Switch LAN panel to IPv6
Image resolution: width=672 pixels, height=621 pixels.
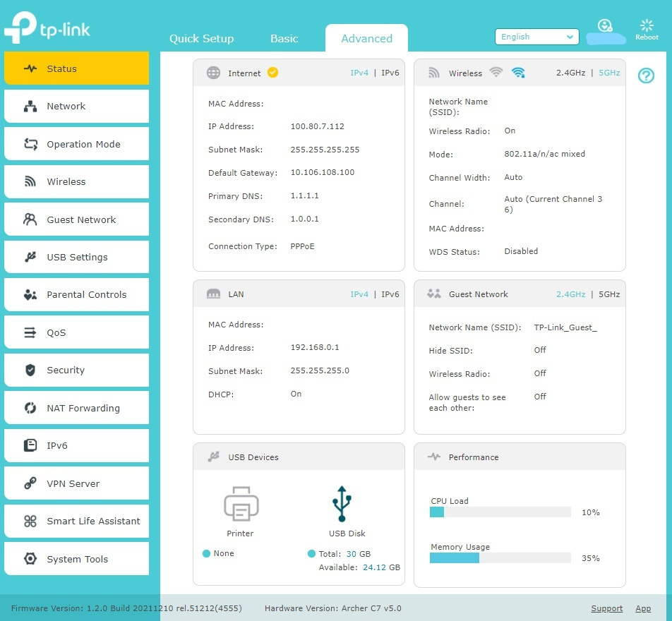click(x=390, y=294)
